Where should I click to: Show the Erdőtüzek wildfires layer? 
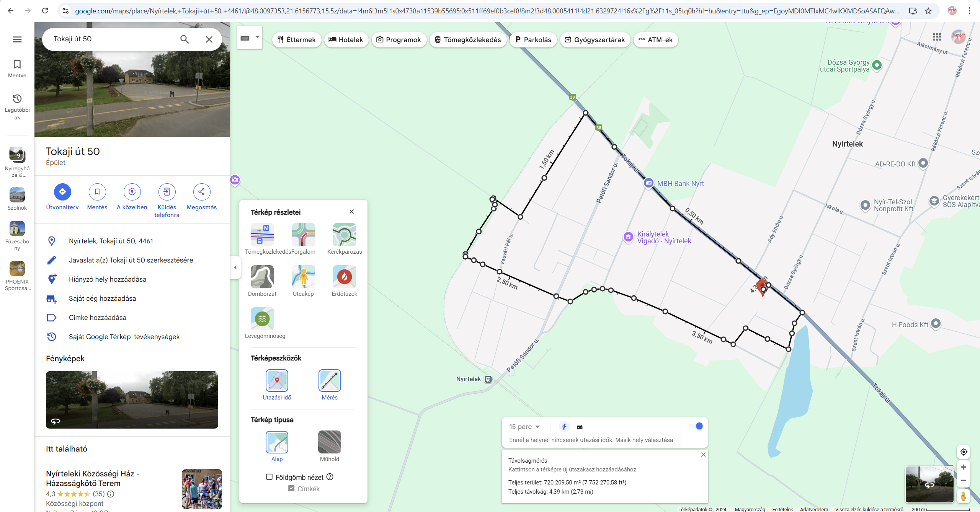pos(344,277)
